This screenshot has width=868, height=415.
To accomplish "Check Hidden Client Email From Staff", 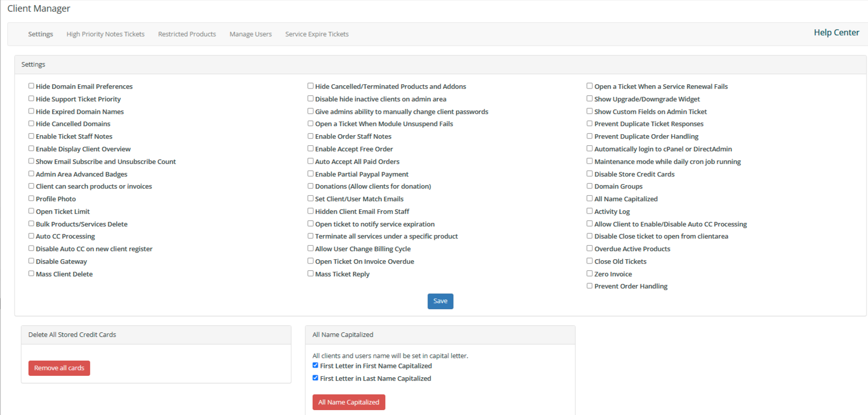I will [x=310, y=211].
